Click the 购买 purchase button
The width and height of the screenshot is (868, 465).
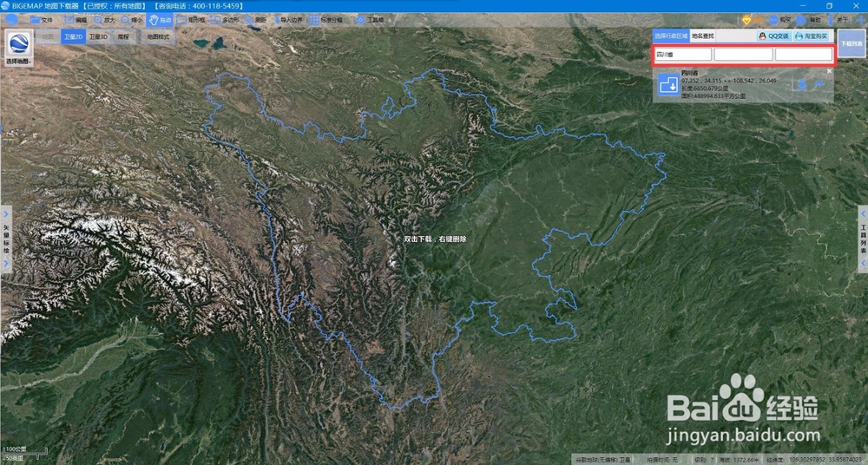pyautogui.click(x=780, y=20)
